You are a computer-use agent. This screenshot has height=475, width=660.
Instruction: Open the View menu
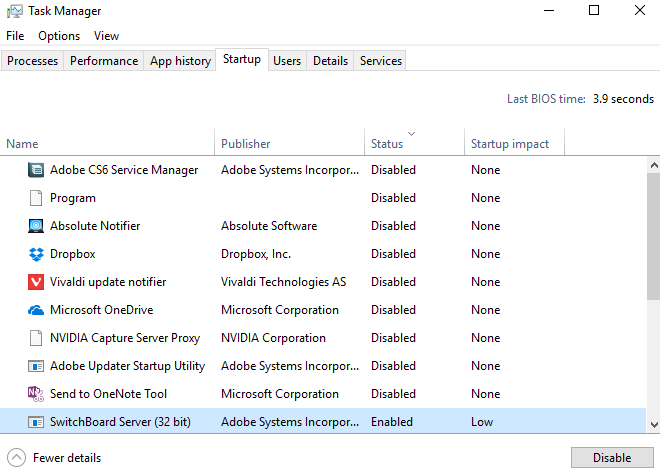coord(106,36)
